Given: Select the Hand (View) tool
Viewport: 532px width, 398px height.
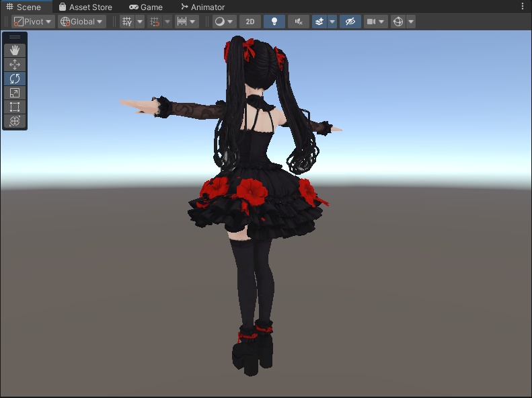Looking at the screenshot, I should coord(15,50).
